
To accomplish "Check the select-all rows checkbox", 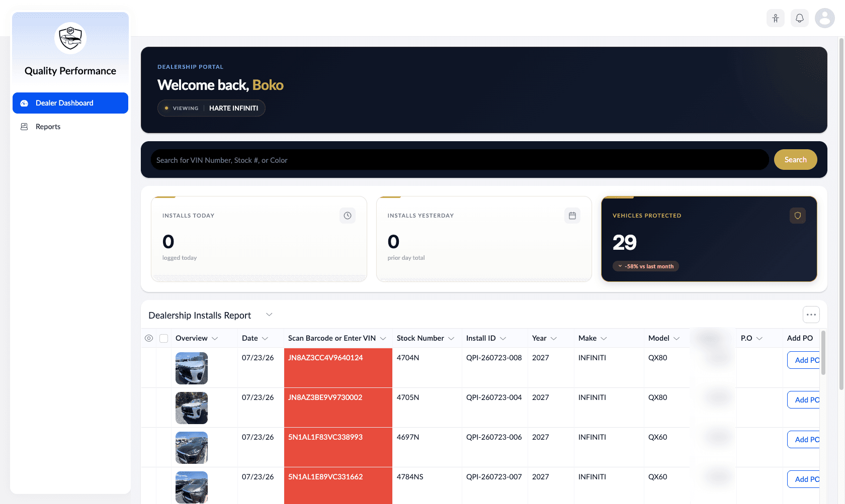I will 163,338.
